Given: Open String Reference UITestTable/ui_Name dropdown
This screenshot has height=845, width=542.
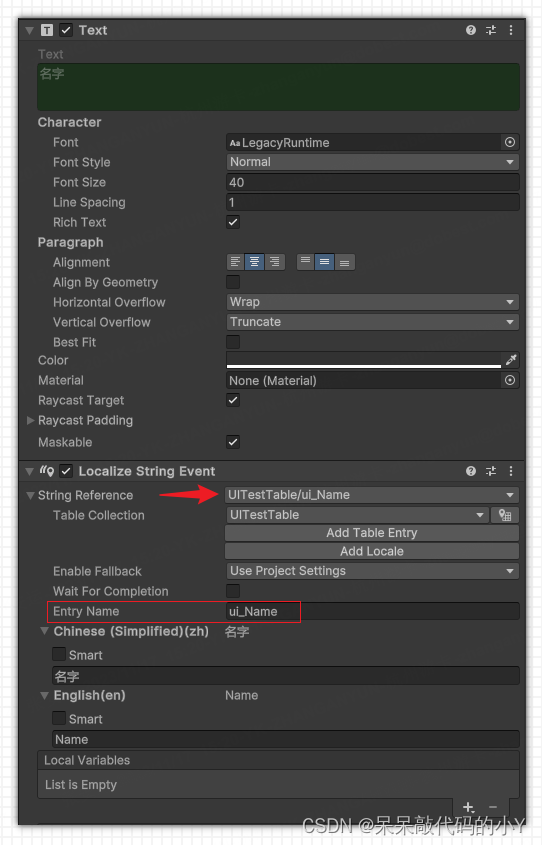Looking at the screenshot, I should pyautogui.click(x=372, y=495).
